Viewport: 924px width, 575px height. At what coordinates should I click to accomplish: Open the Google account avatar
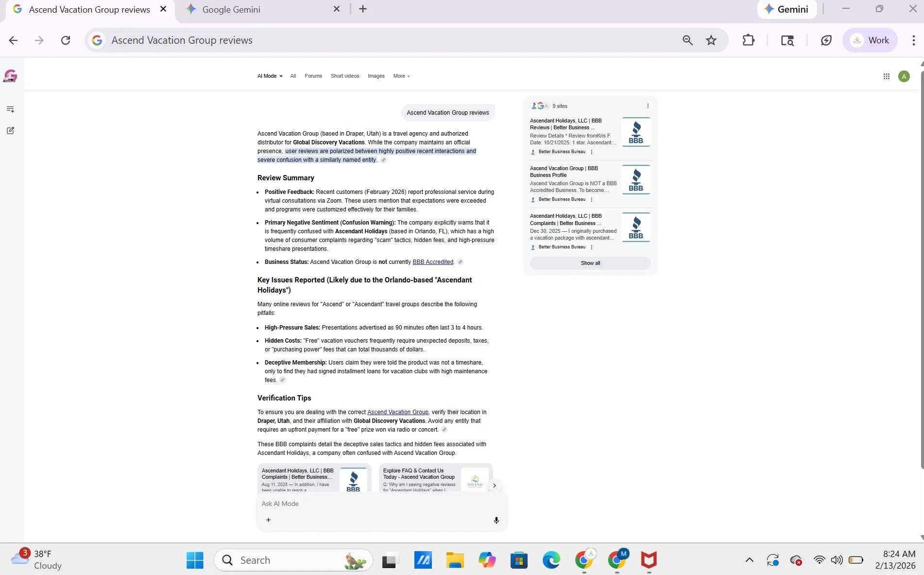[x=904, y=76]
